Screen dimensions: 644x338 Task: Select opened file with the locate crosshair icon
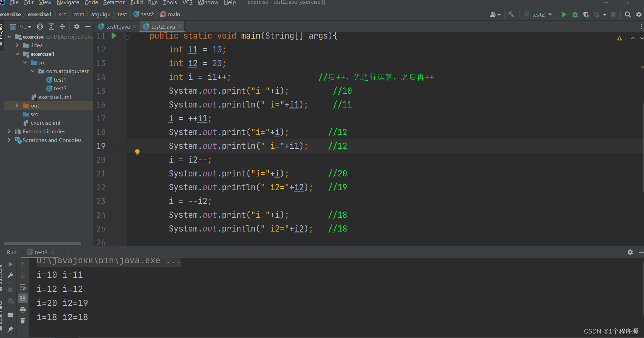[x=40, y=27]
